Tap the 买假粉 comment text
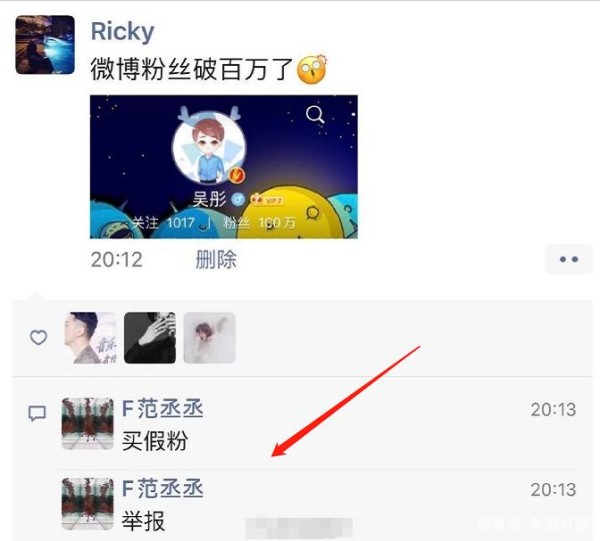 click(x=155, y=441)
